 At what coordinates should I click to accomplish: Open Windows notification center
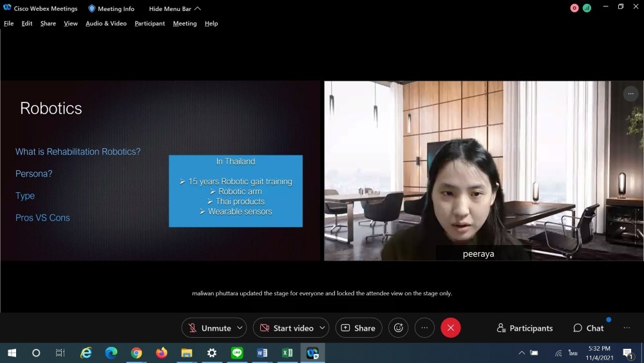click(x=627, y=353)
